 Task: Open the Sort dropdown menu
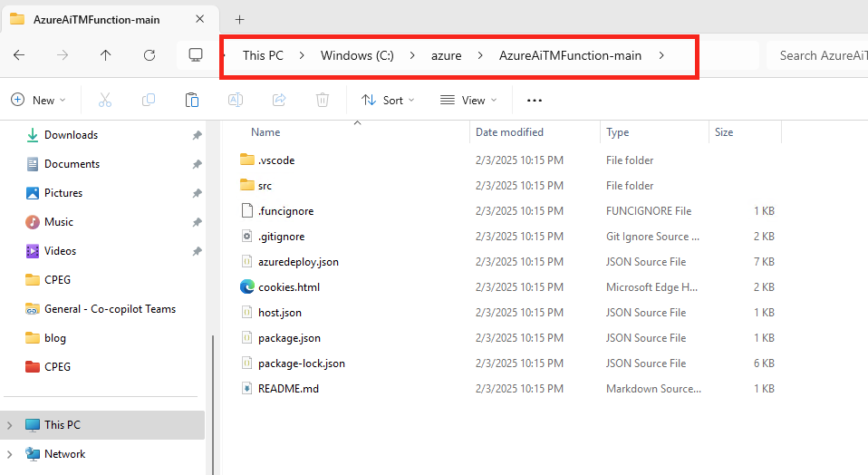point(388,101)
